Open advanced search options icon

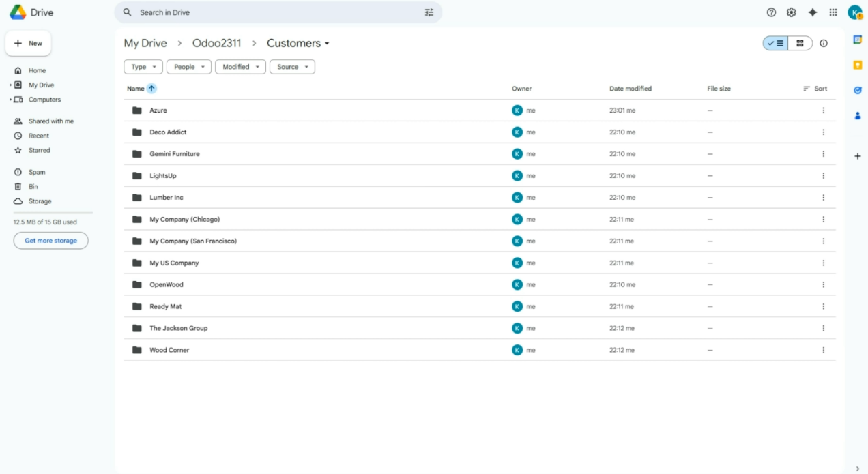pyautogui.click(x=429, y=12)
